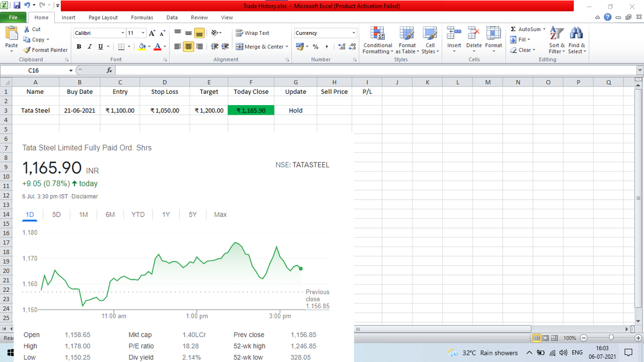Viewport: 644px width, 362px height.
Task: Click the Accounting Number Format icon
Action: [x=299, y=47]
